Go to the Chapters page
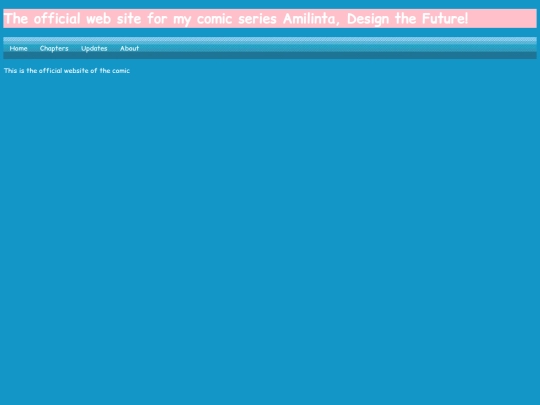This screenshot has width=540, height=405. click(54, 49)
